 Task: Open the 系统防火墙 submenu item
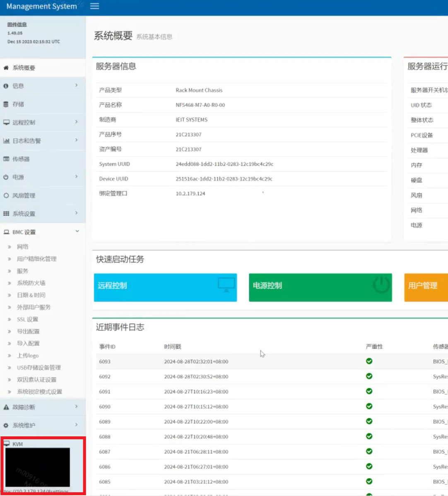click(x=31, y=283)
